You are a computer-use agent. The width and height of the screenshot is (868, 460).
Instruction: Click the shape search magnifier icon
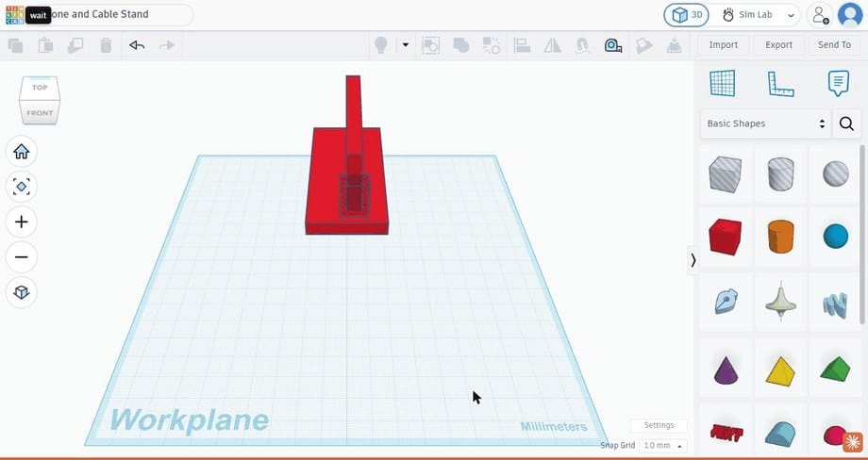pos(846,123)
